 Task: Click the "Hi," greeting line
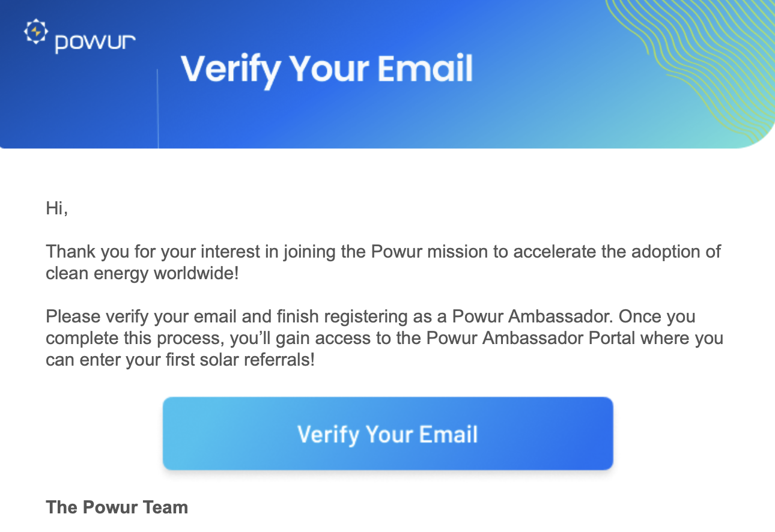[x=57, y=209]
